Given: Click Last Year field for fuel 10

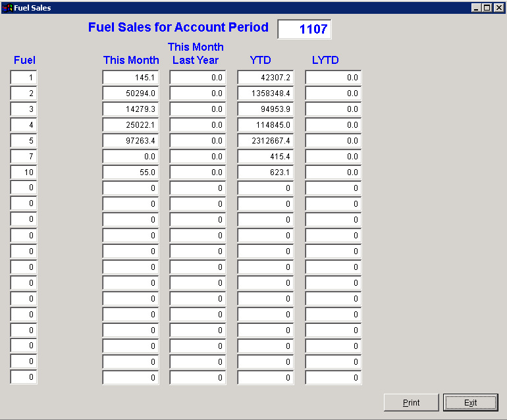Looking at the screenshot, I should (x=198, y=172).
